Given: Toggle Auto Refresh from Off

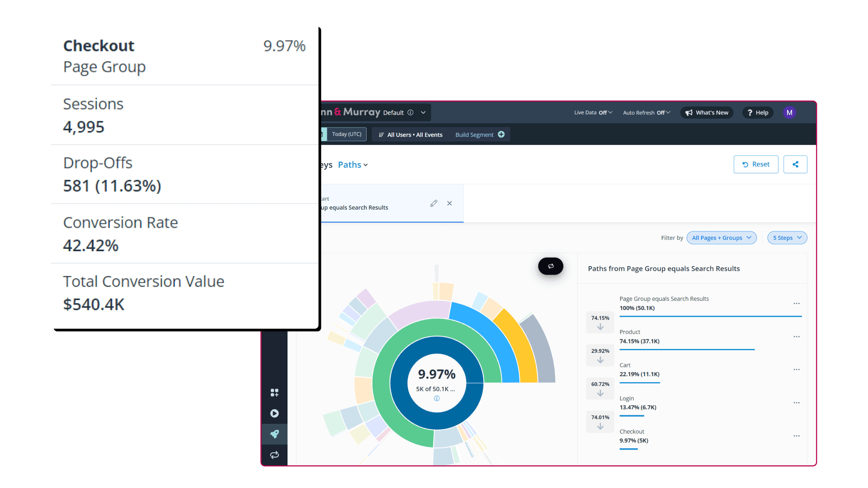Looking at the screenshot, I should pos(646,113).
